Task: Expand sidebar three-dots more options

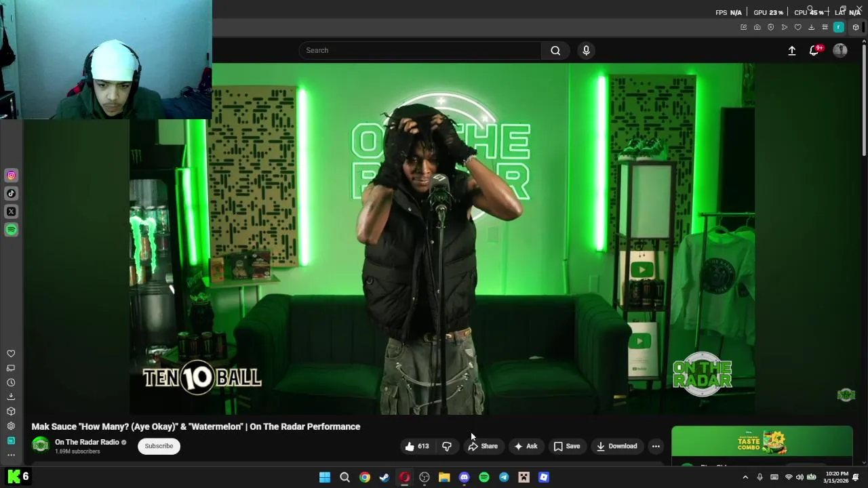Action: (x=11, y=455)
